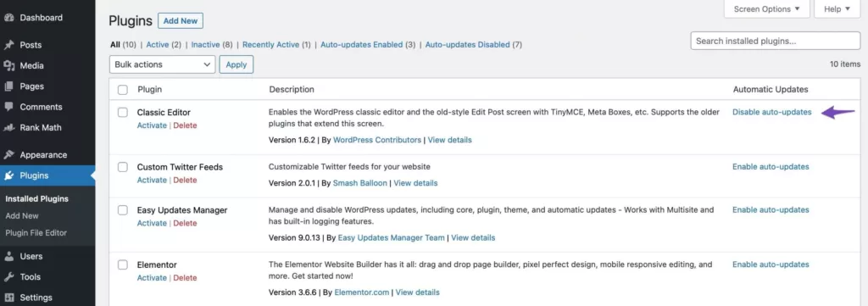Filter by Recently Active plugins

(x=270, y=45)
